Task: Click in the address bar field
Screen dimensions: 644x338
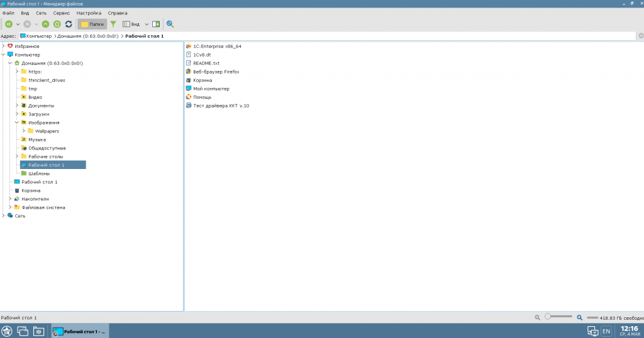Action: 327,36
